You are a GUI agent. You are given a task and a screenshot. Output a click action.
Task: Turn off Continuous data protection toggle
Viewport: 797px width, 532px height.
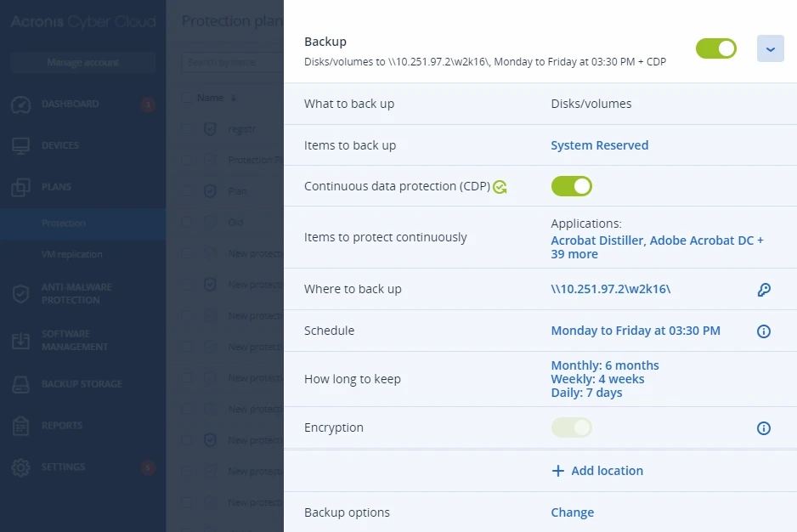click(x=572, y=186)
